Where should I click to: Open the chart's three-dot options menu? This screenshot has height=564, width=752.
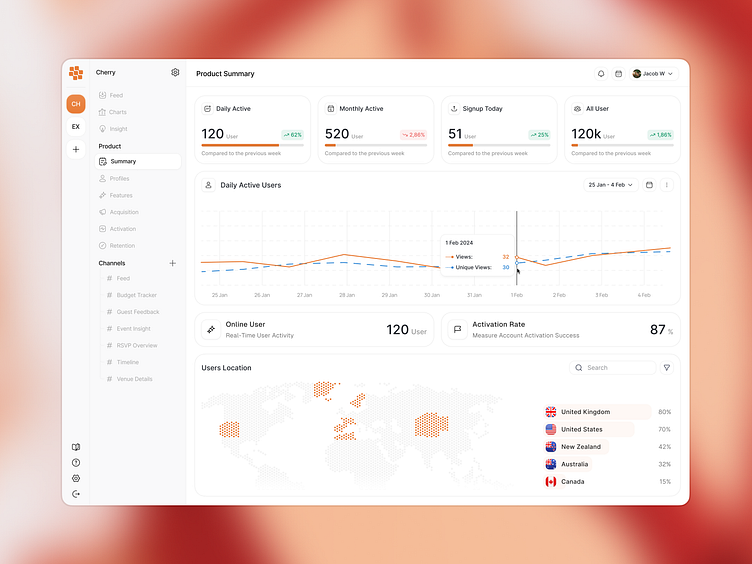pos(667,185)
